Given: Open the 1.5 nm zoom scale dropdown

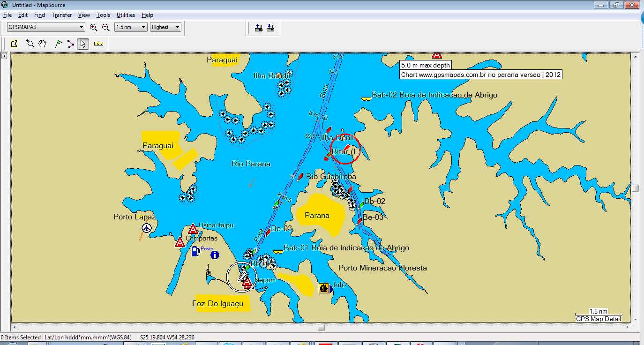Looking at the screenshot, I should 131,27.
